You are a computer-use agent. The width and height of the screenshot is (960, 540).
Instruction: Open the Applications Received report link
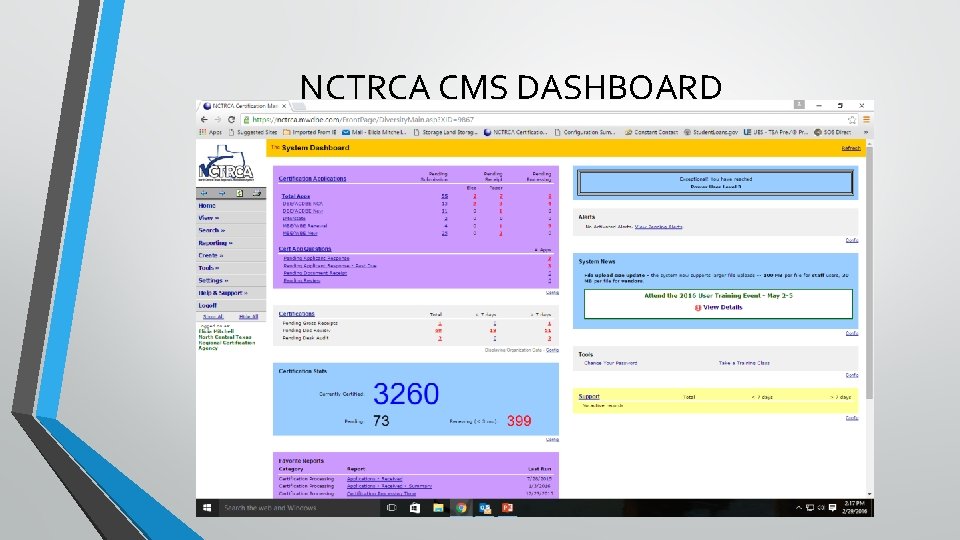(x=374, y=479)
